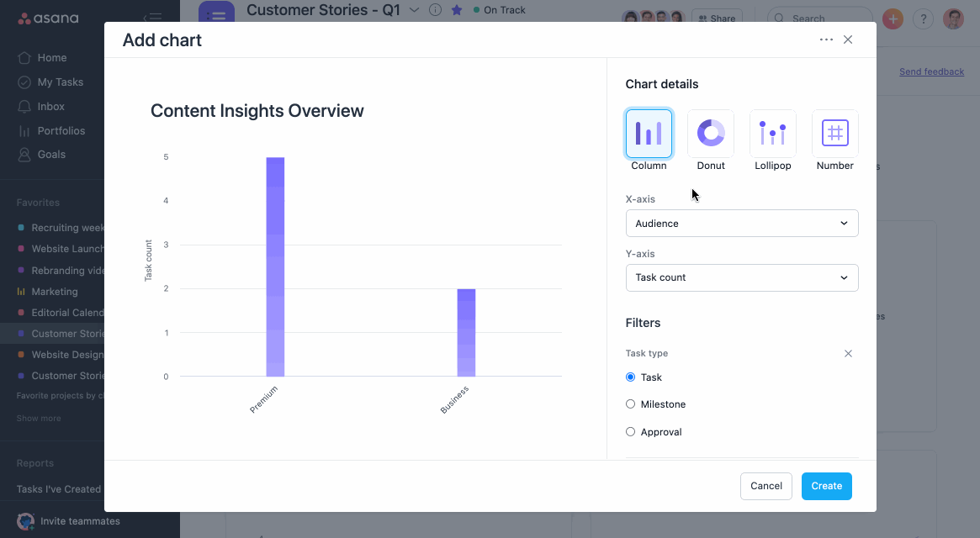
Task: Open the Y-axis Task count dropdown
Action: pos(742,277)
